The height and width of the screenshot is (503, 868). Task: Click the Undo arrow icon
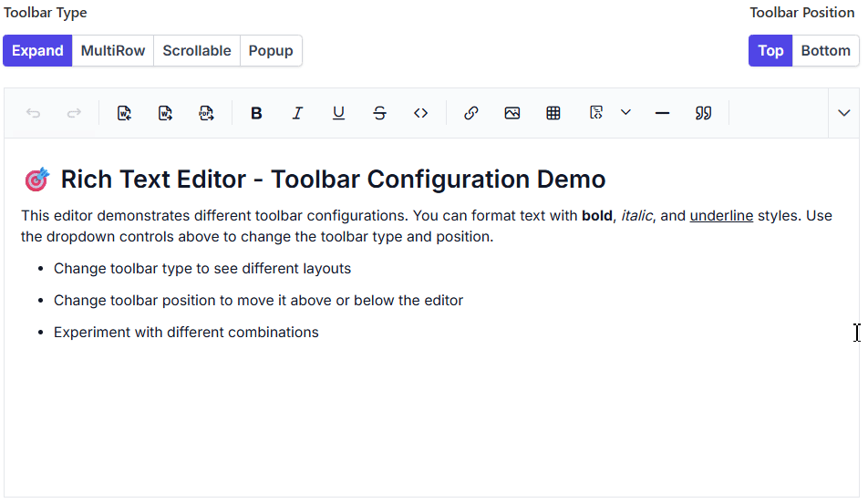point(33,113)
